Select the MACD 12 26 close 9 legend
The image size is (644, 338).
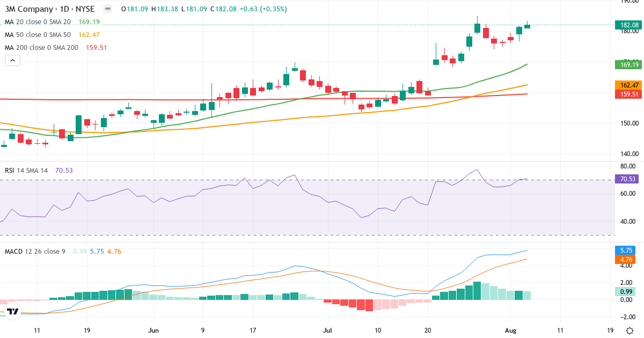pyautogui.click(x=36, y=252)
